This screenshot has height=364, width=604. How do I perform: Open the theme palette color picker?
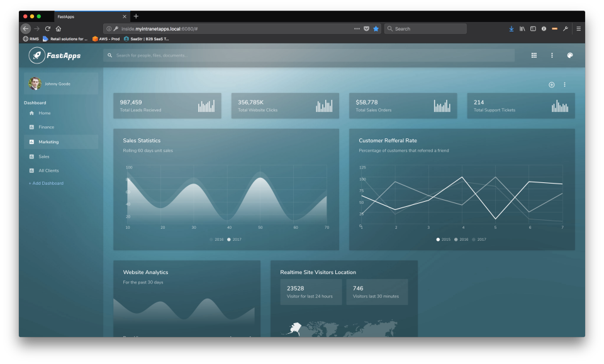click(x=570, y=55)
